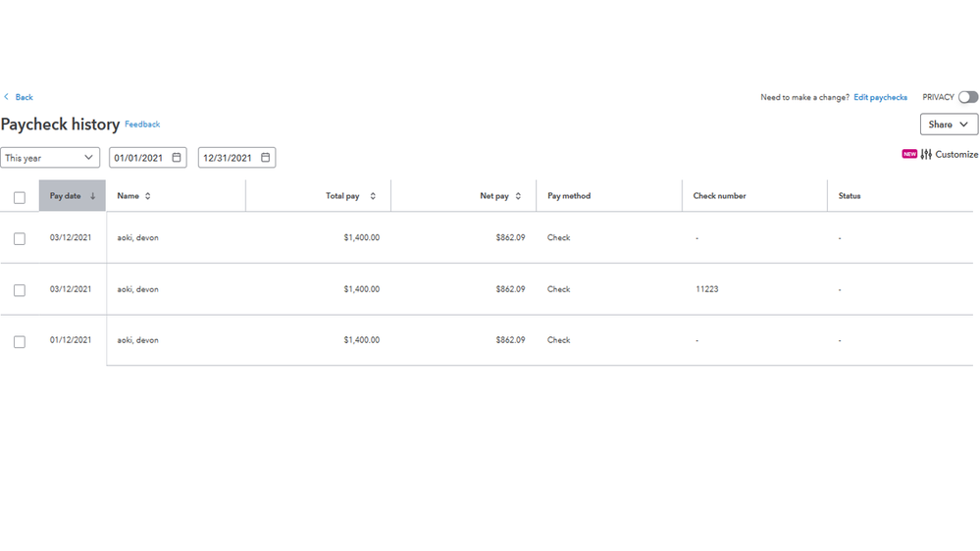Viewport: 980px width, 551px height.
Task: Open the Share dropdown menu
Action: [949, 125]
